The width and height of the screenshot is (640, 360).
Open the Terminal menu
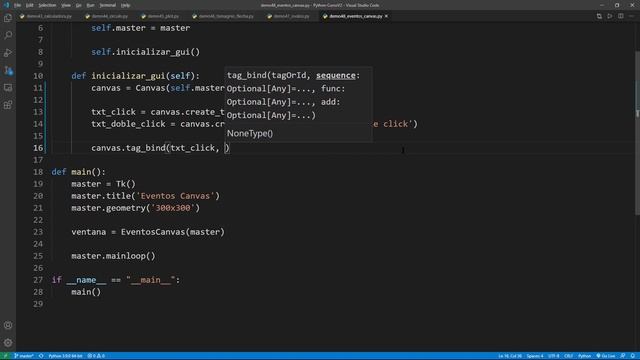coord(108,5)
